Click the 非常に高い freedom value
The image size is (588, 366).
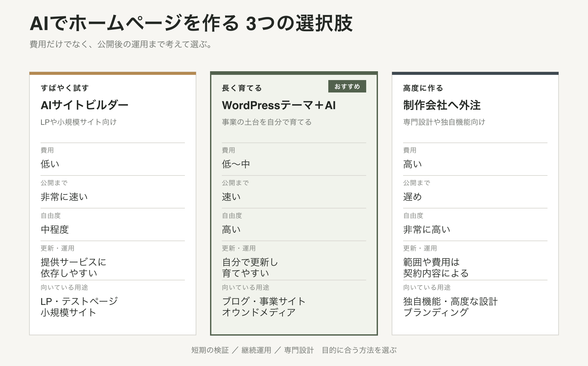point(427,229)
